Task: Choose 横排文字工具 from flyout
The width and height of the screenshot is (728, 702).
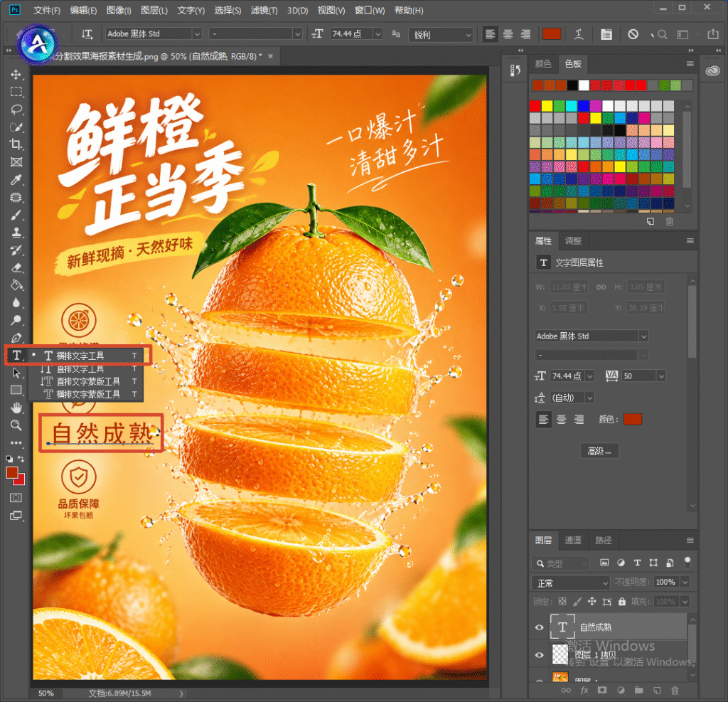Action: [x=86, y=356]
